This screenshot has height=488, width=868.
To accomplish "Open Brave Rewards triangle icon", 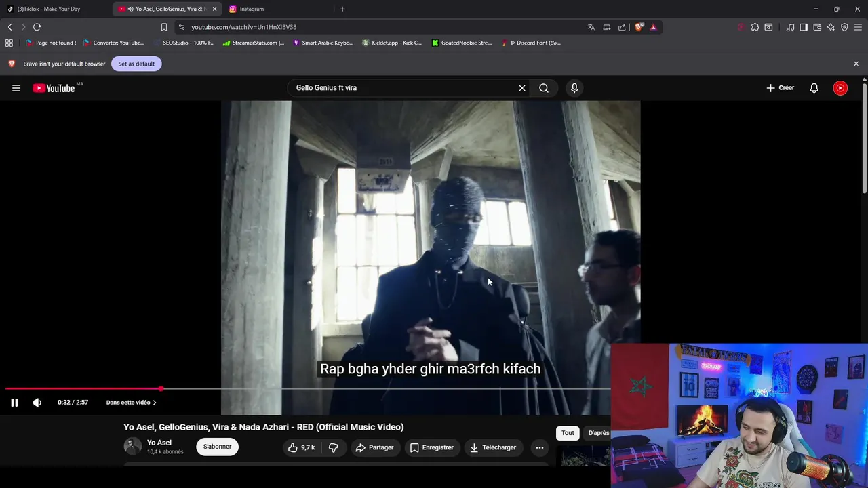I will (653, 27).
